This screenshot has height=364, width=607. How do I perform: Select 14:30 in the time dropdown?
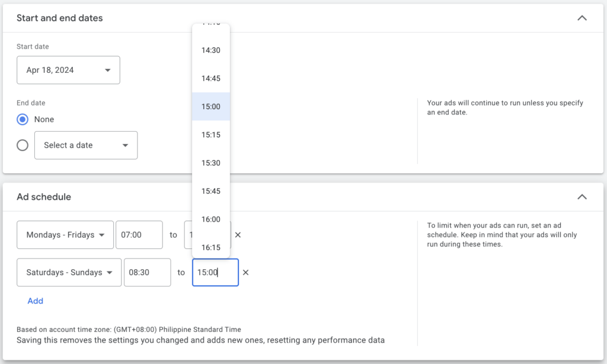[211, 50]
